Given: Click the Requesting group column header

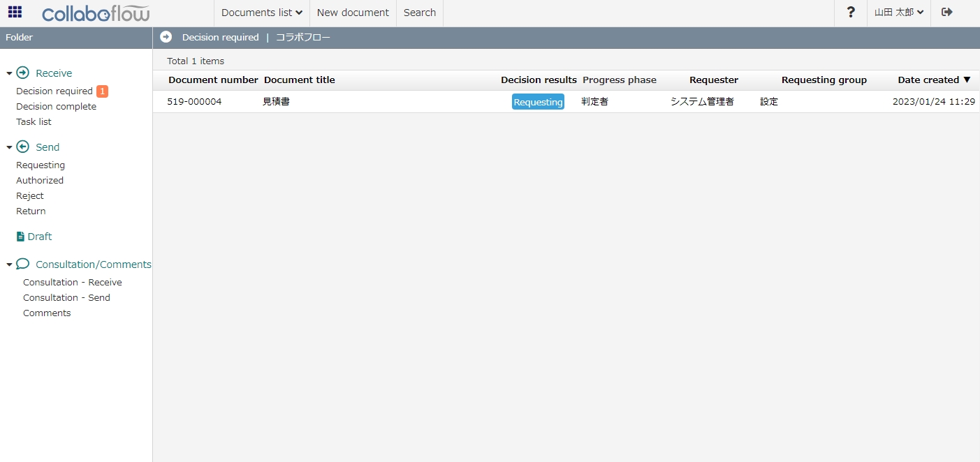Looking at the screenshot, I should pos(824,80).
